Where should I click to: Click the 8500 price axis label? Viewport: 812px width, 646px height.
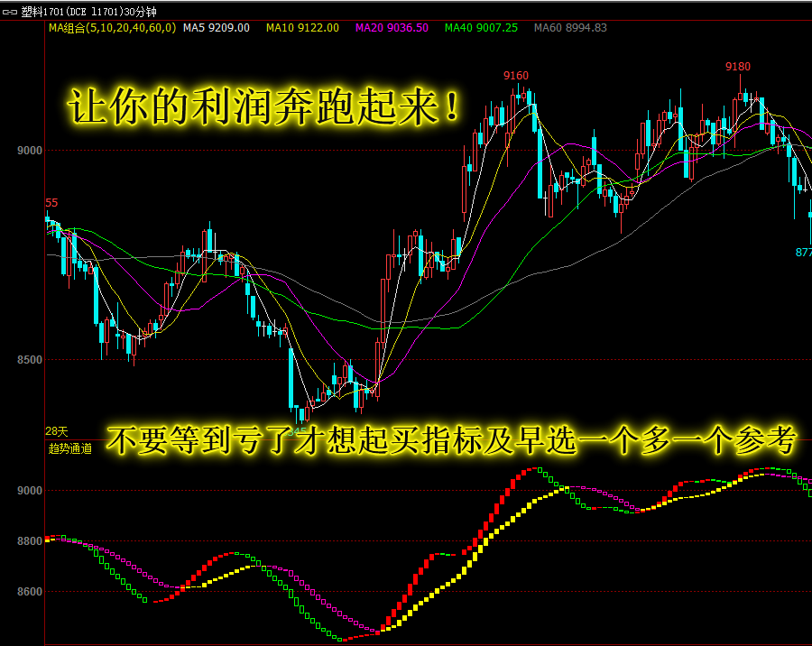tap(30, 359)
